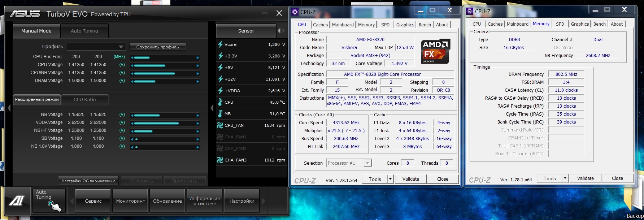This screenshot has height=220, width=644.
Task: Select the Расширенный режим tab
Action: (37, 99)
